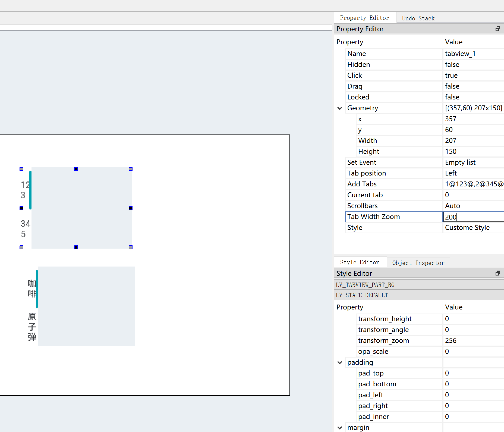Float the Property Editor panel

point(497,29)
